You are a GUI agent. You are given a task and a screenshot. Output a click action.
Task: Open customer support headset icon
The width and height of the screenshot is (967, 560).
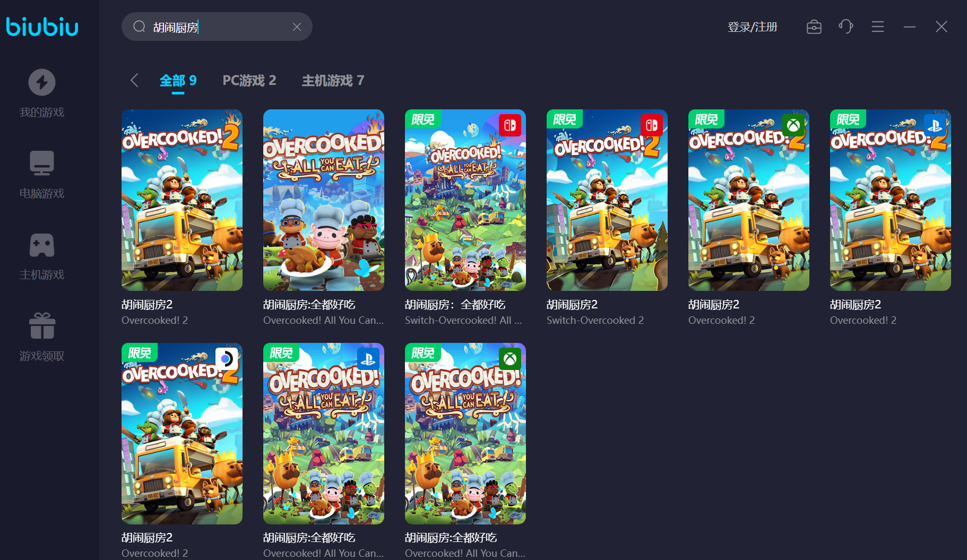click(845, 27)
